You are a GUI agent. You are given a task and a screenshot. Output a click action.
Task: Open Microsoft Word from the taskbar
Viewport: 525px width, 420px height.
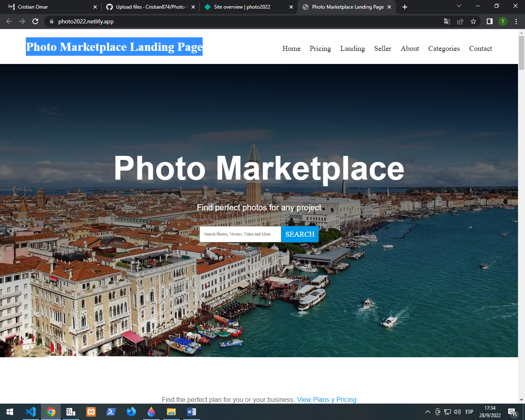click(x=192, y=412)
